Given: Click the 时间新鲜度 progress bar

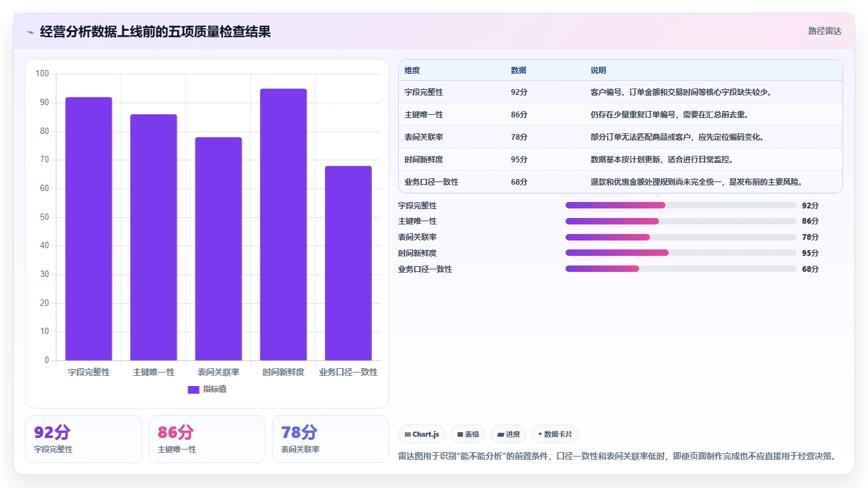Looking at the screenshot, I should pyautogui.click(x=681, y=253).
